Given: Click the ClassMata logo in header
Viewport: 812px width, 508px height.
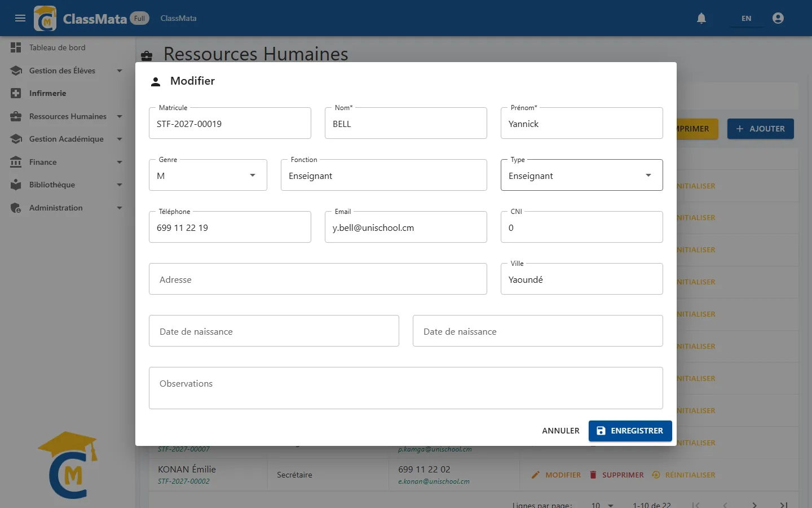Looking at the screenshot, I should coord(45,18).
